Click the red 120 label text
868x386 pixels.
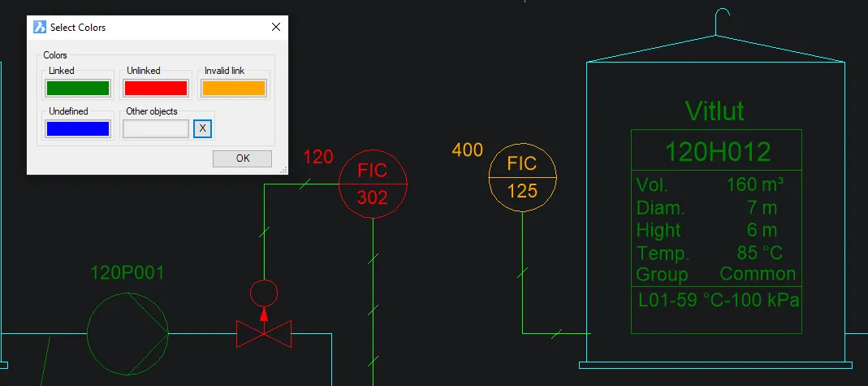[318, 158]
